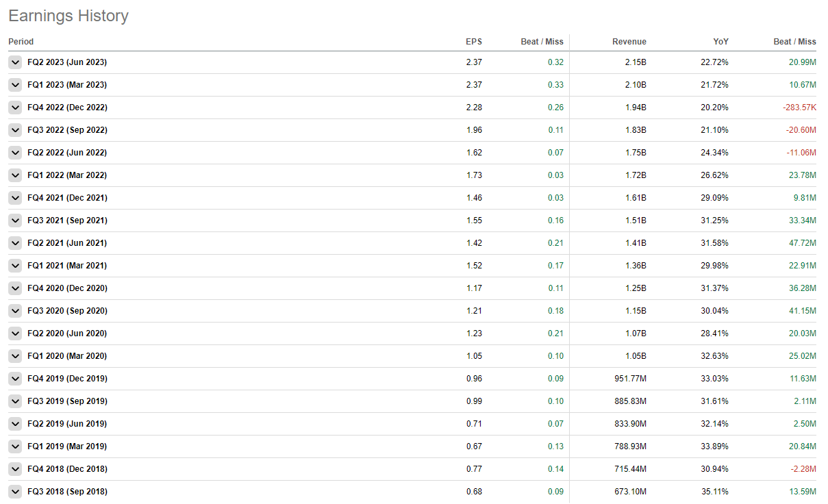Toggle the FQ4 2021 (Dec 2021) chevron
The height and width of the screenshot is (504, 828).
tap(15, 198)
